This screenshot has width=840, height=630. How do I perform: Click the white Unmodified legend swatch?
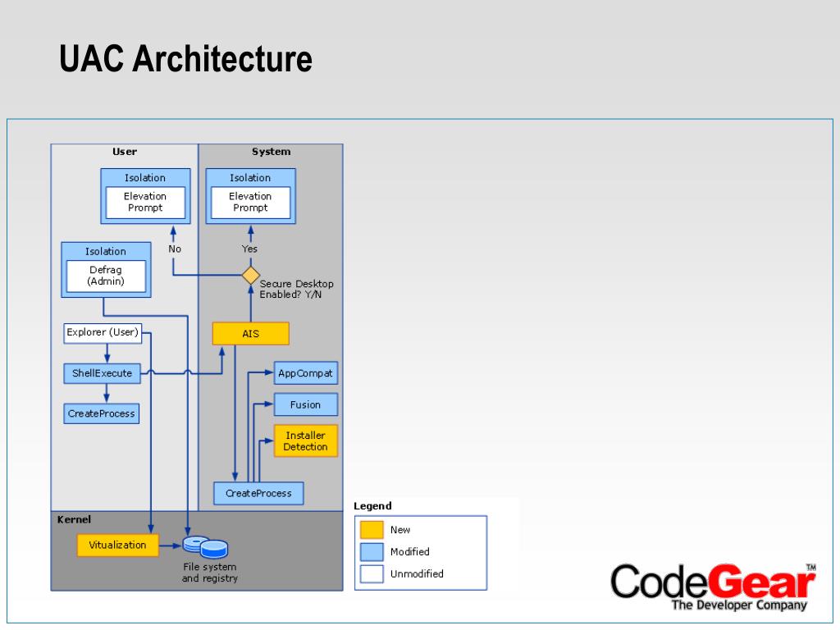372,573
